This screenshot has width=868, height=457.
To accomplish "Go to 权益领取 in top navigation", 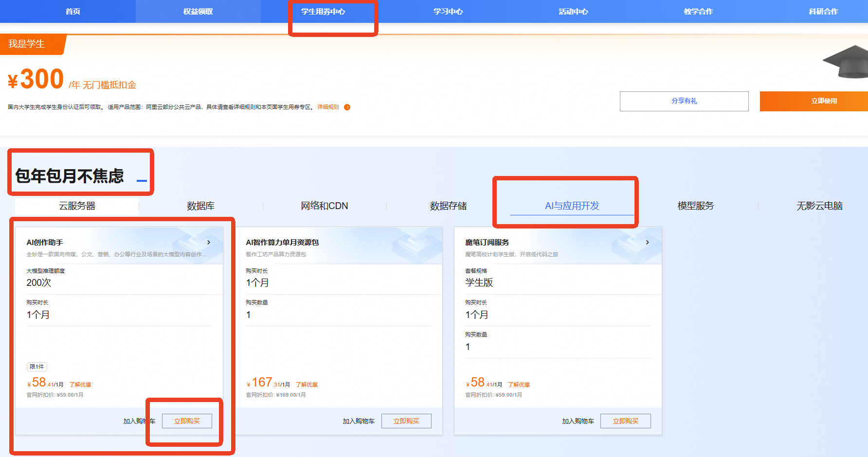I will point(198,11).
